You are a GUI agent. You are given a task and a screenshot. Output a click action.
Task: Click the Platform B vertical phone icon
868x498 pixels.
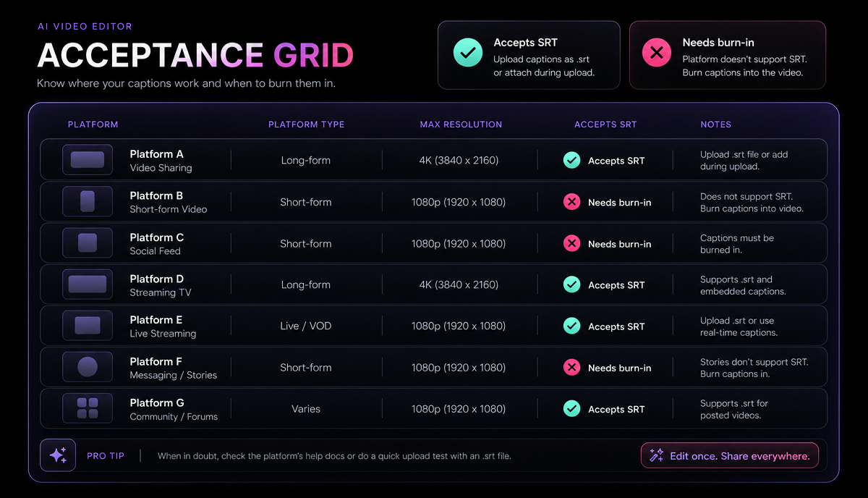88,201
